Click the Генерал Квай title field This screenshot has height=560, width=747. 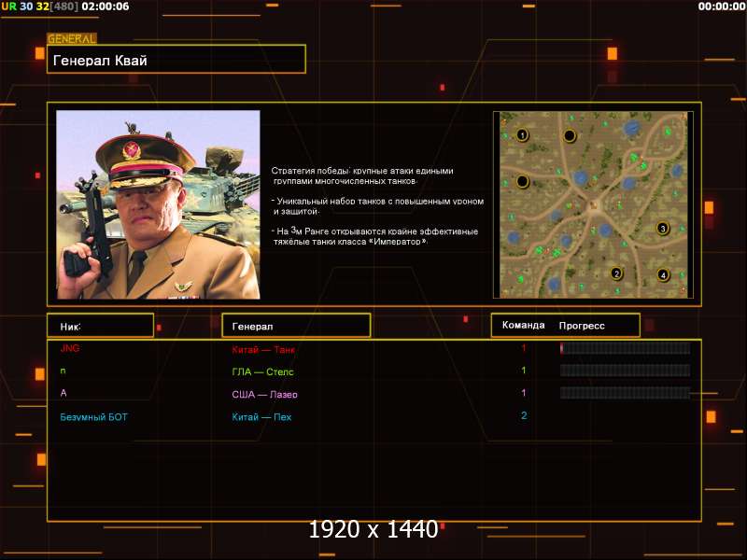click(x=176, y=60)
